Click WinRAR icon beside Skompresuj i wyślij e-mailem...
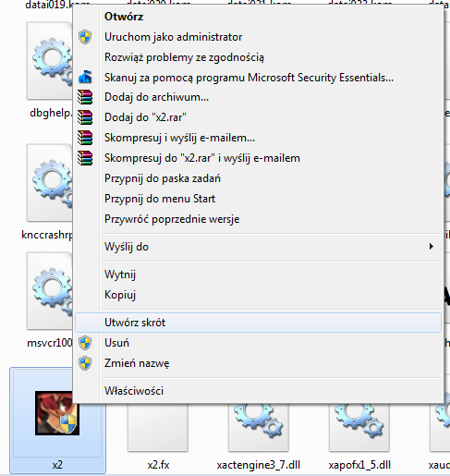Image resolution: width=450 pixels, height=476 pixels. tap(85, 138)
